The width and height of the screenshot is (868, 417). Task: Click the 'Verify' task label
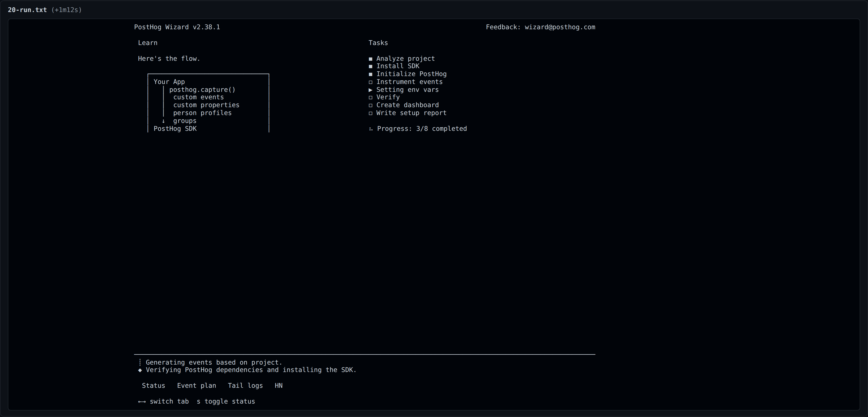tap(388, 97)
